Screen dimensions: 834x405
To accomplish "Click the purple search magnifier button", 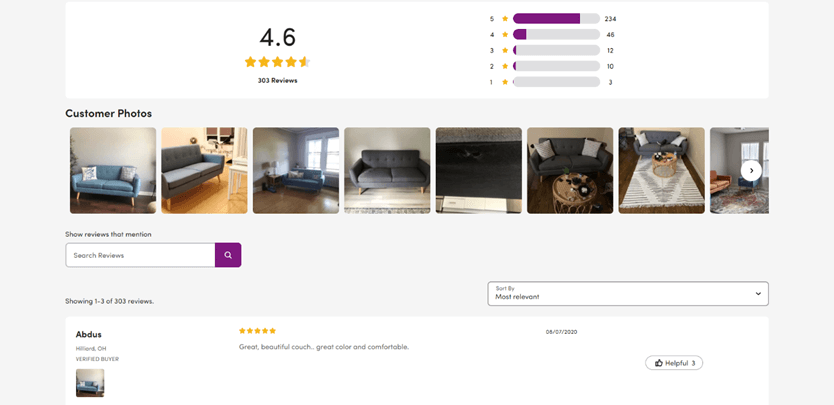I will tap(228, 255).
